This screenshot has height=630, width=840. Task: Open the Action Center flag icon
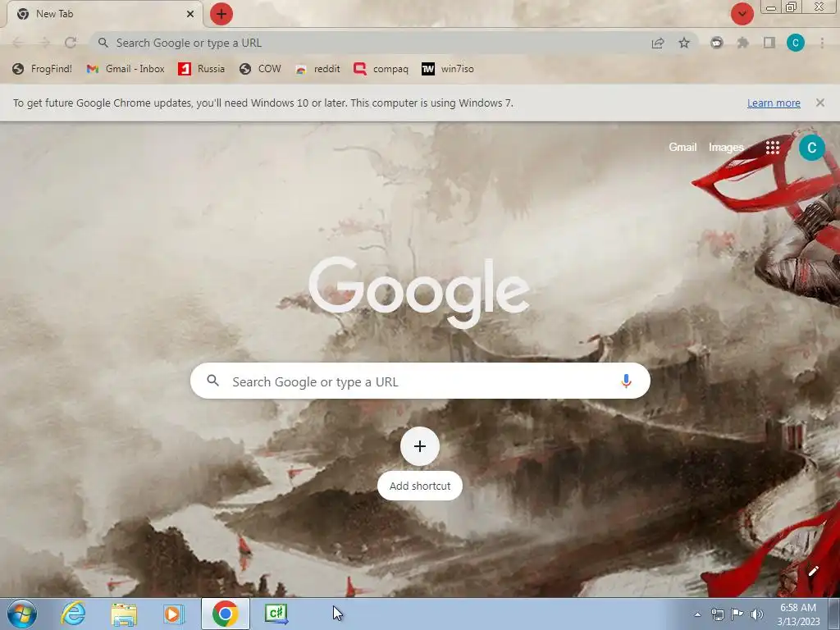[x=737, y=614]
